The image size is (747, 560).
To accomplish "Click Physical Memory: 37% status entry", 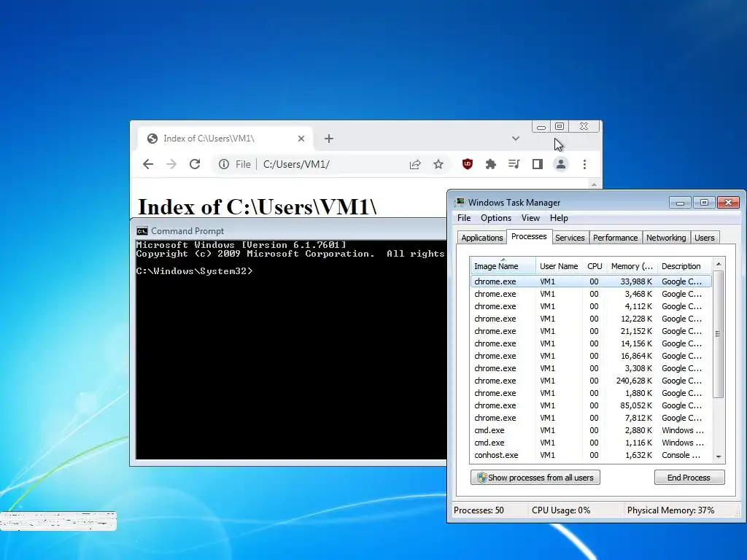I will click(x=671, y=510).
